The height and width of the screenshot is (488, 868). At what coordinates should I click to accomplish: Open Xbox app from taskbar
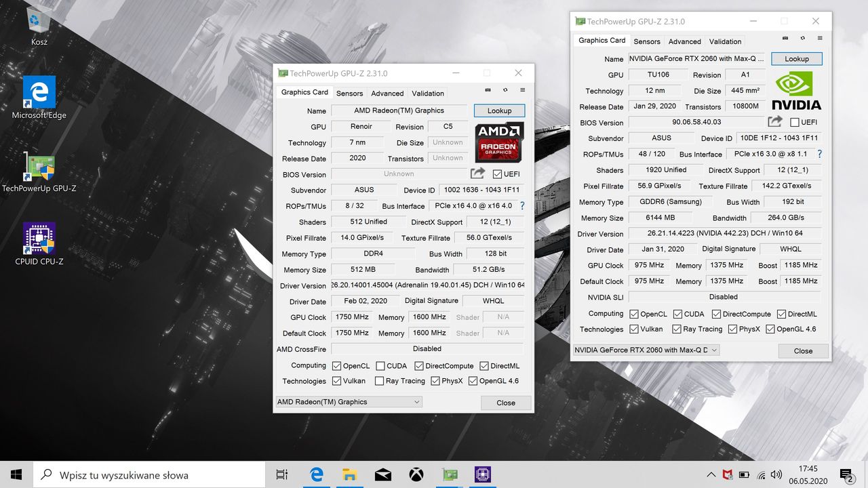[x=416, y=474]
